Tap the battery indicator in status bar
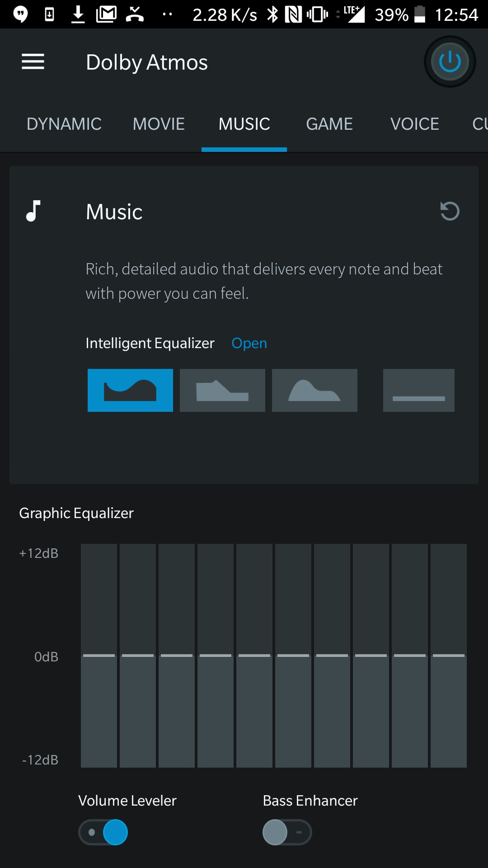Screen dimensions: 488x868 [x=420, y=14]
